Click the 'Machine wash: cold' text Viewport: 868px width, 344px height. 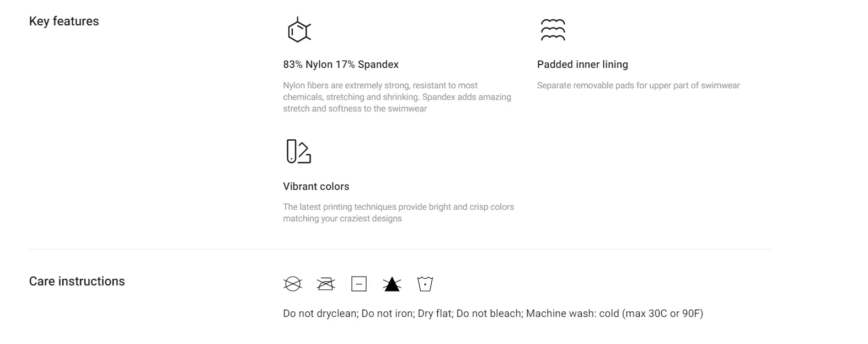pos(572,314)
